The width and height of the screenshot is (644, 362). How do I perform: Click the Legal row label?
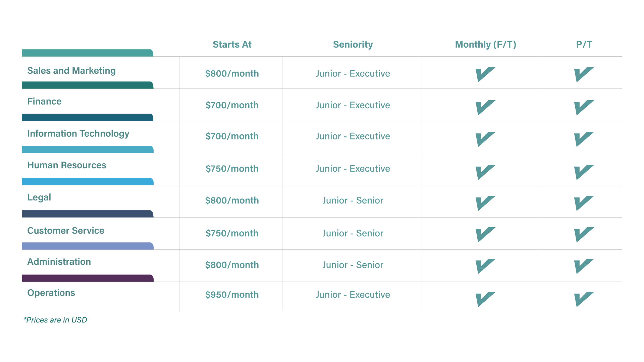pos(39,197)
